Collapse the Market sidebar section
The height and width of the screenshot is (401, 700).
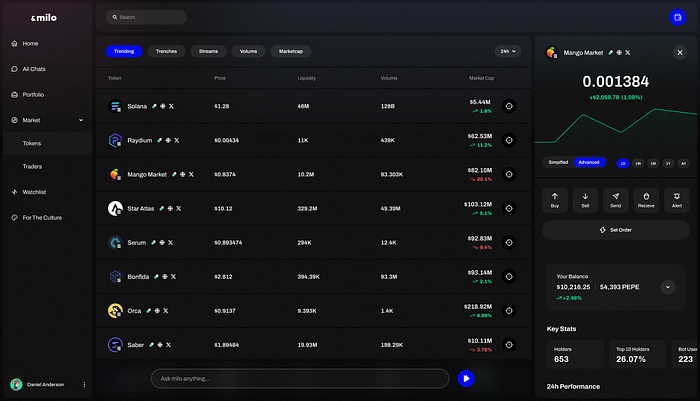82,120
